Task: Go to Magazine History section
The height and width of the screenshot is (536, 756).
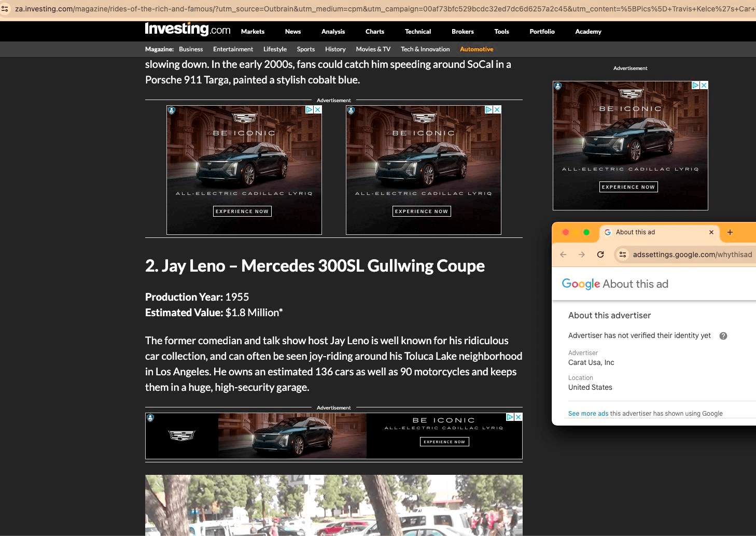Action: 335,49
